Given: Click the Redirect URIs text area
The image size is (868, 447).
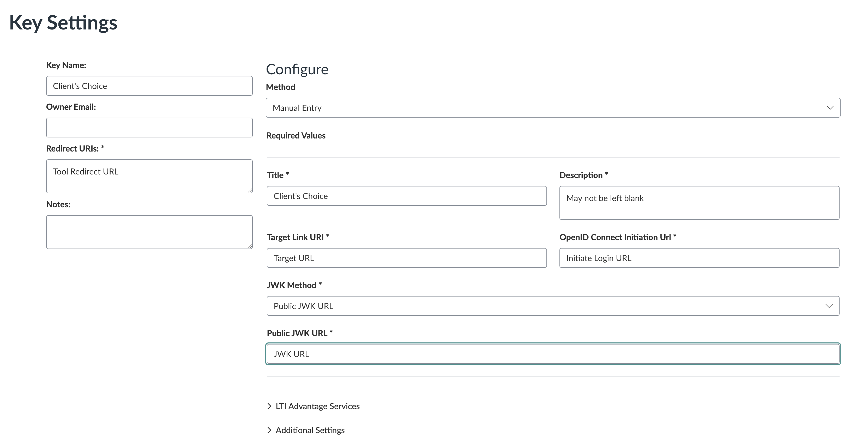Looking at the screenshot, I should (149, 176).
